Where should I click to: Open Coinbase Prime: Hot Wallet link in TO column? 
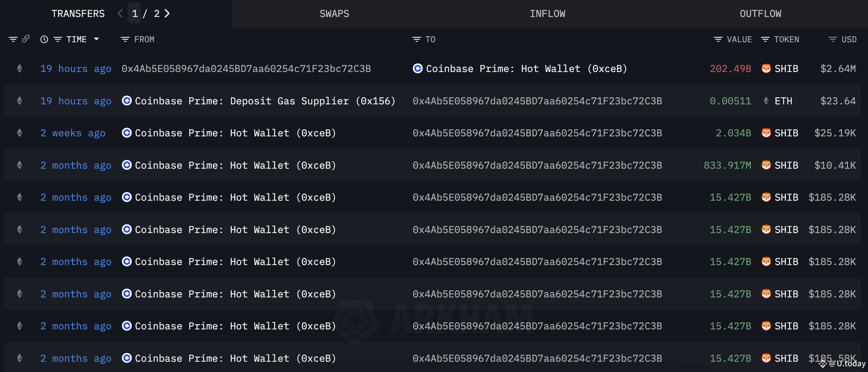(526, 69)
